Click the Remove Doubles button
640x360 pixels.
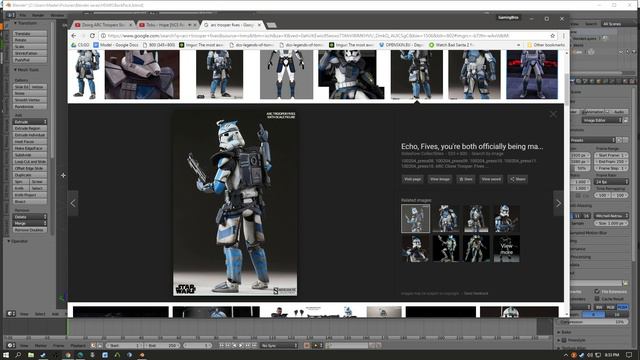click(x=30, y=230)
